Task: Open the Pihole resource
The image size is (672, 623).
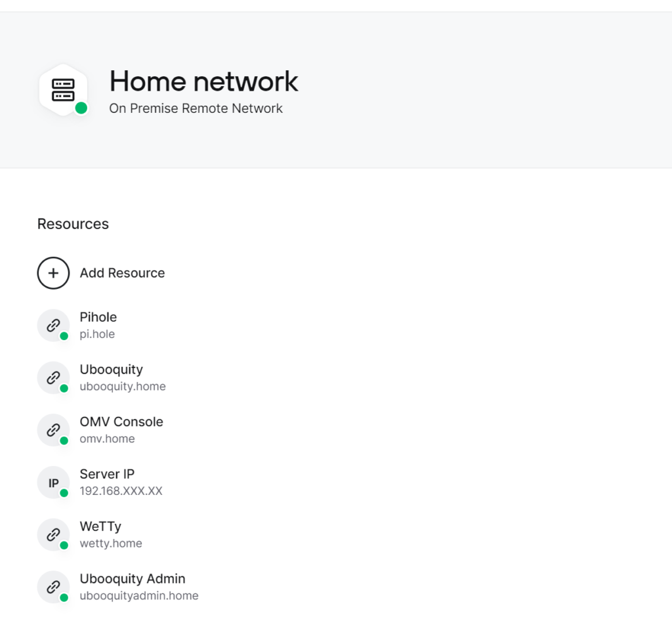Action: [x=98, y=317]
